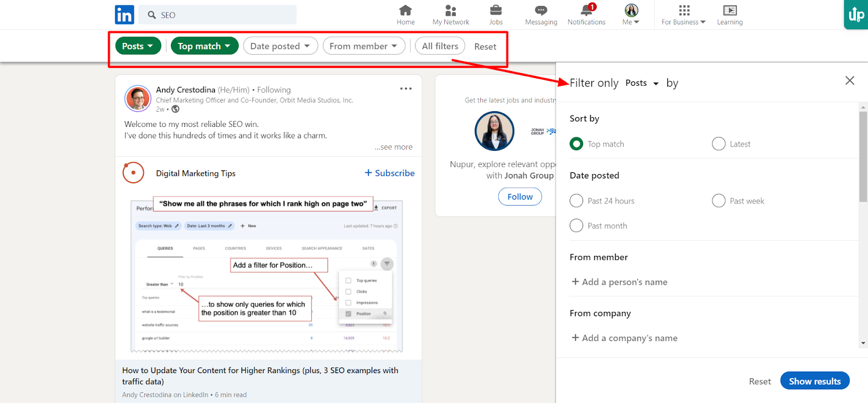Image resolution: width=868 pixels, height=403 pixels.
Task: Click the globe visibility icon on Andy's post
Action: [175, 109]
